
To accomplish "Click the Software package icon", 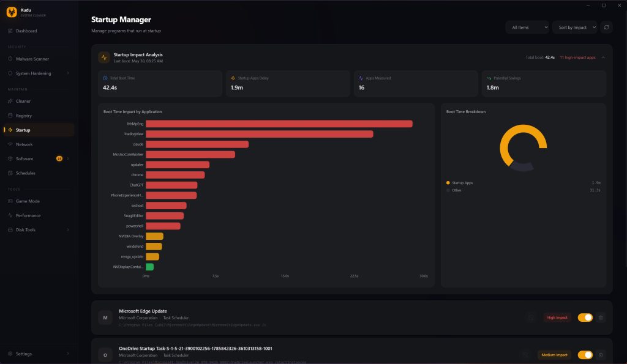I will (10, 158).
